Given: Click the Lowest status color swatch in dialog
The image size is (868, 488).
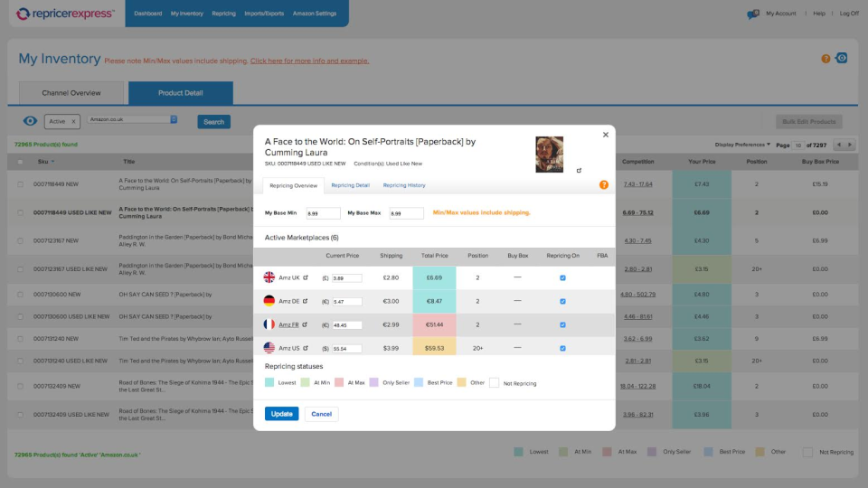Looking at the screenshot, I should [269, 383].
